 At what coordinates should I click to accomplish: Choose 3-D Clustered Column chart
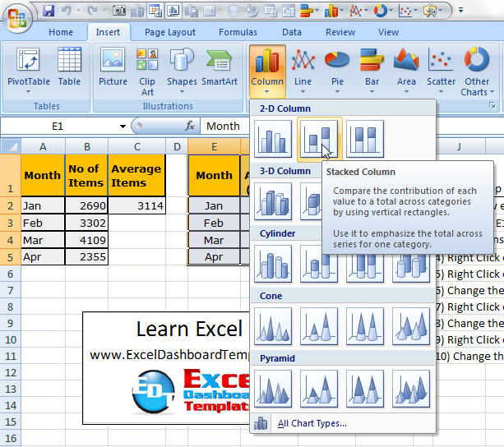pos(273,201)
